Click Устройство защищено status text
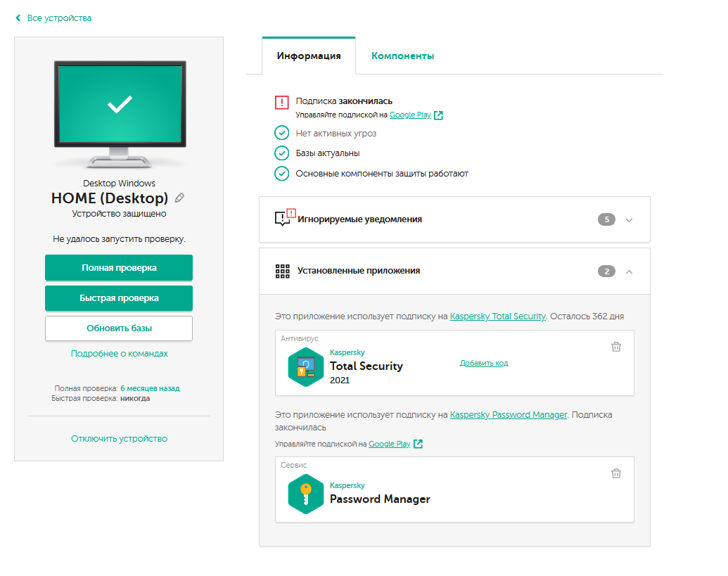The width and height of the screenshot is (728, 576). click(x=119, y=214)
